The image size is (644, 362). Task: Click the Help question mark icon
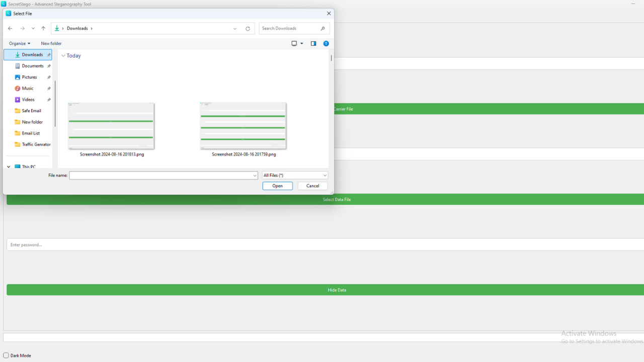pyautogui.click(x=326, y=44)
